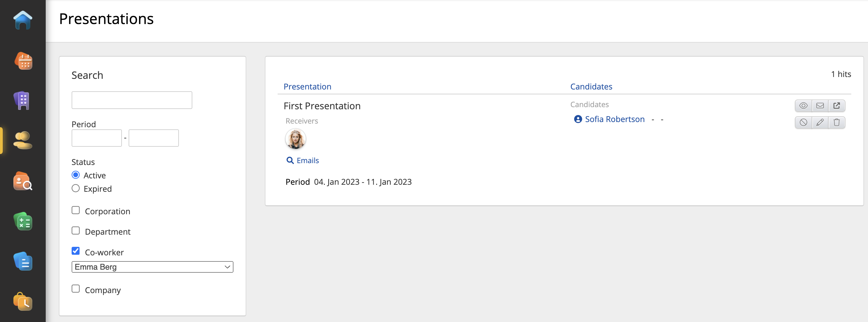Tick the Department checkbox
The width and height of the screenshot is (868, 322).
point(76,231)
